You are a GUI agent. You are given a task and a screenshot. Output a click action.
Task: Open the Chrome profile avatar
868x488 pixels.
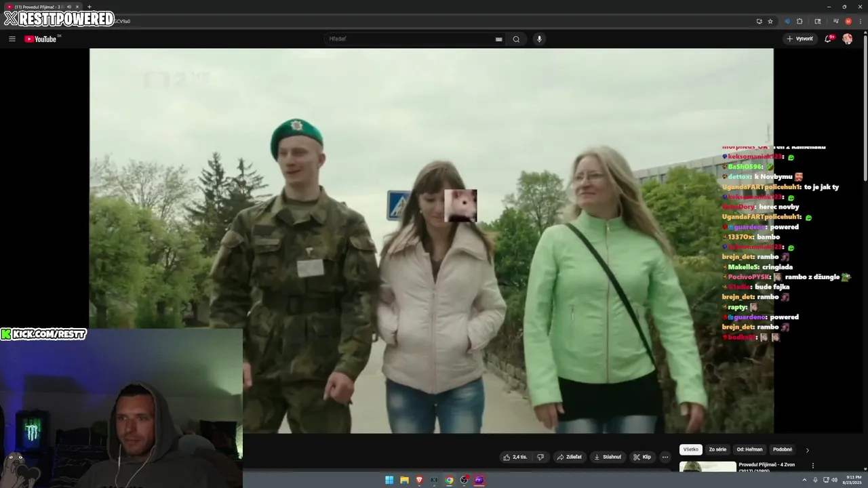coord(848,21)
